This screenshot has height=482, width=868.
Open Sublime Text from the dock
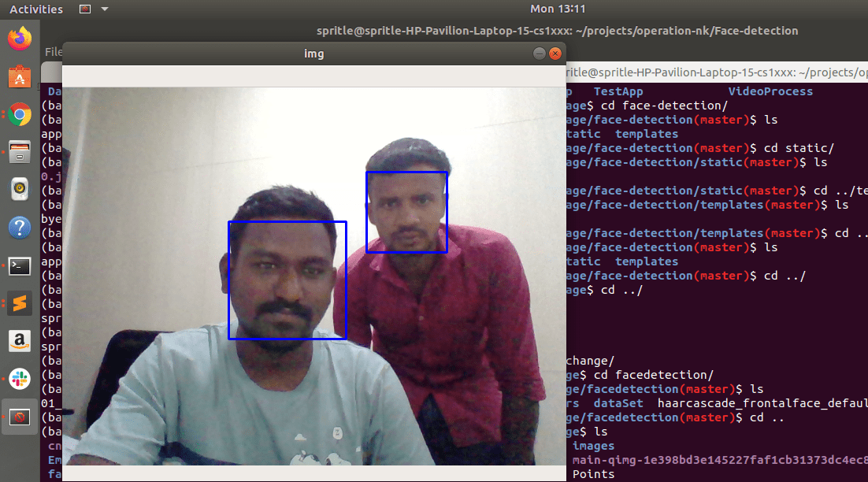[20, 303]
